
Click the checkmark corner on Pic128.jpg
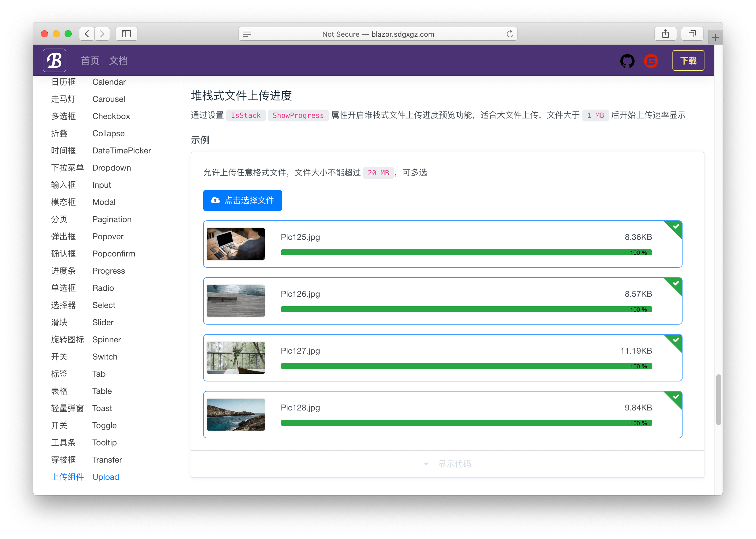pyautogui.click(x=676, y=397)
